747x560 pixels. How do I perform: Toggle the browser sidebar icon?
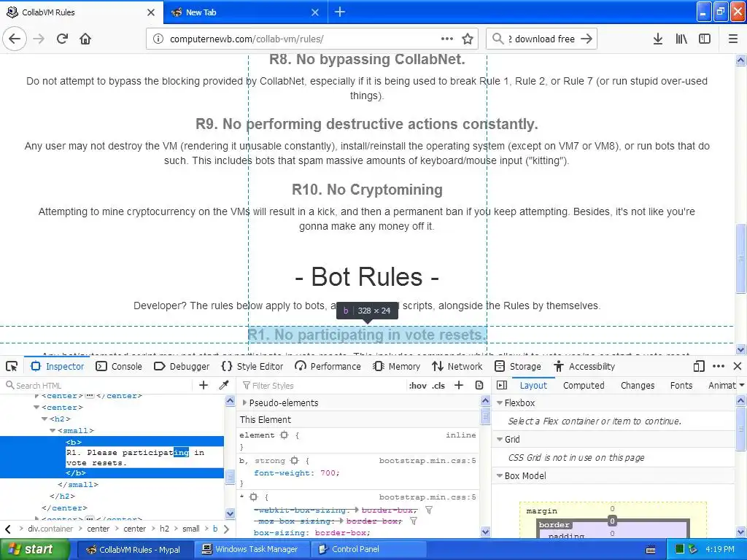point(704,39)
